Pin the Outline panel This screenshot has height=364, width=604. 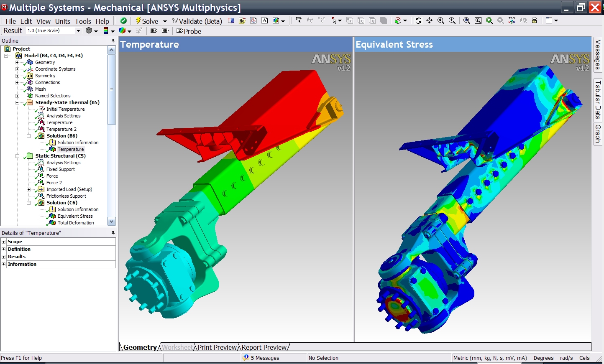coord(113,41)
